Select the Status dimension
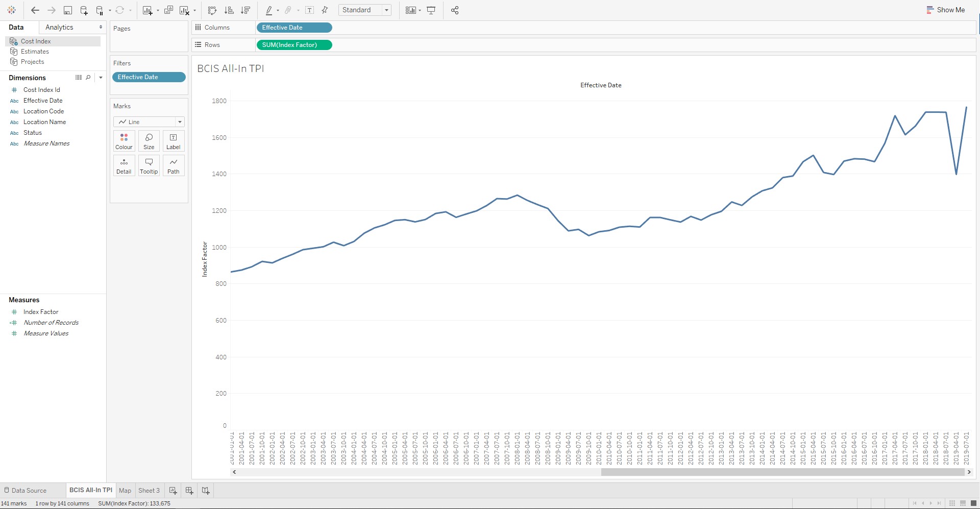 pos(33,133)
